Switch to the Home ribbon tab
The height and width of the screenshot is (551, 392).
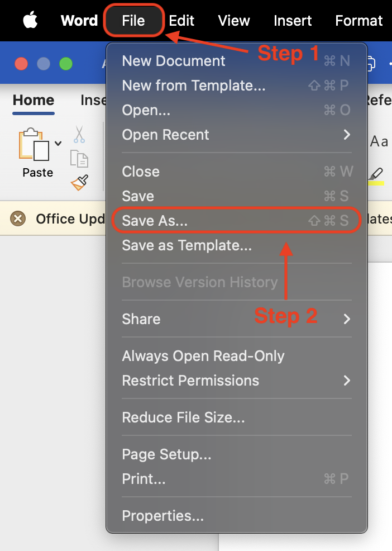(x=34, y=101)
